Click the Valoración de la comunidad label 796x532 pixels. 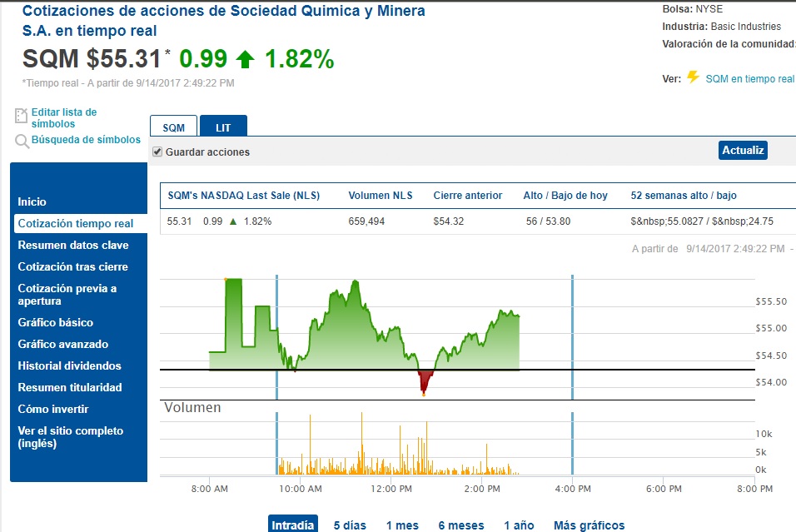tap(729, 44)
